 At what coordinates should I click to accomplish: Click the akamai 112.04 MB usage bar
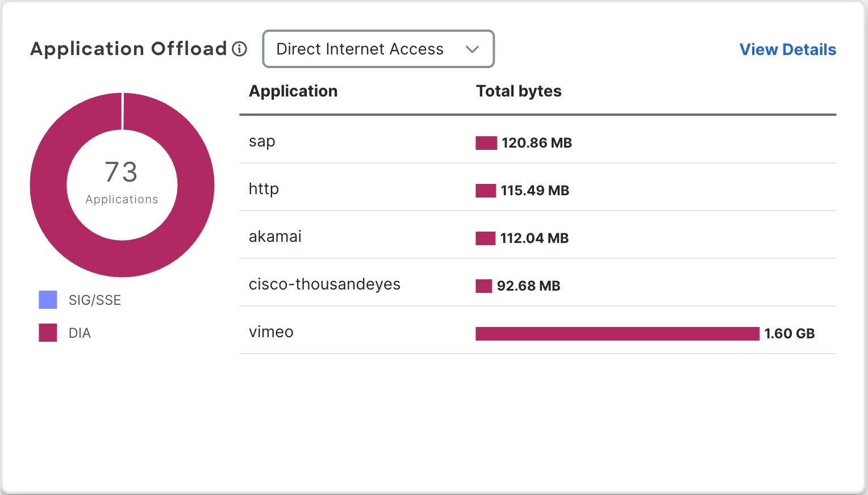click(485, 238)
